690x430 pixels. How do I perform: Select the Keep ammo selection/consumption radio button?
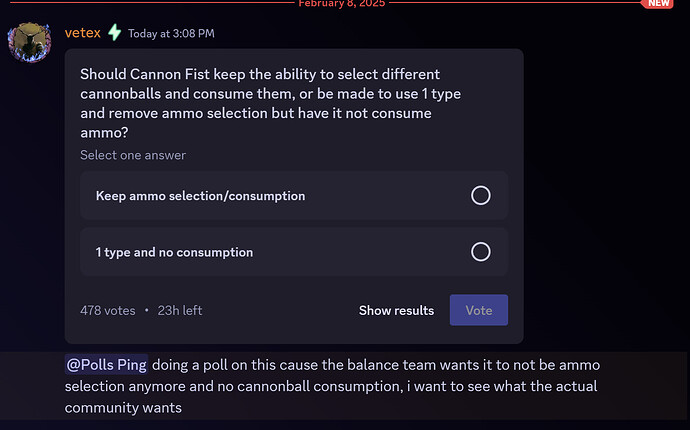click(x=480, y=196)
